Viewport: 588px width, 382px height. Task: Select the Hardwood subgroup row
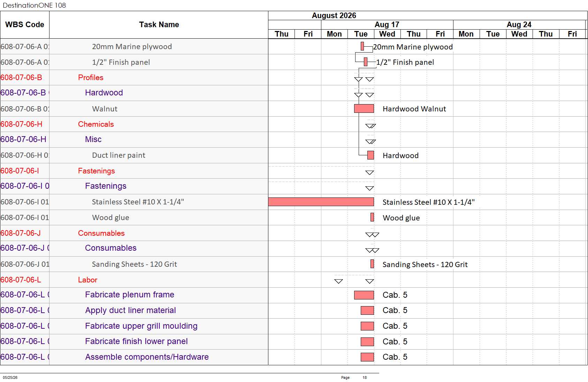134,93
